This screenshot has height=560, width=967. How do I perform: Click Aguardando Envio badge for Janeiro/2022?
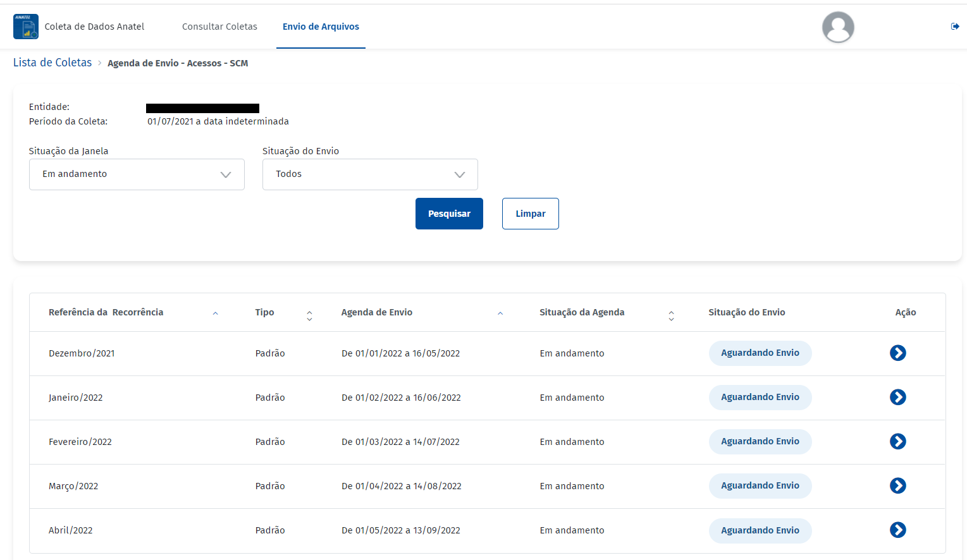point(760,397)
